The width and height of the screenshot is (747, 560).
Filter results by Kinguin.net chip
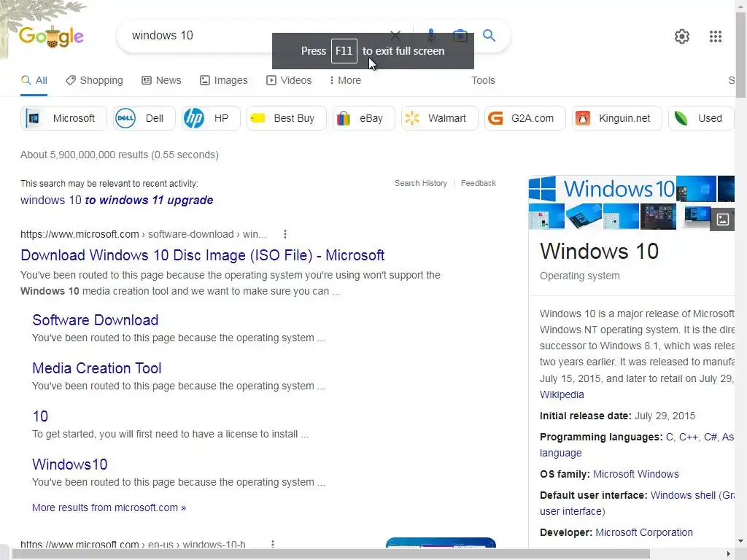[x=617, y=118]
